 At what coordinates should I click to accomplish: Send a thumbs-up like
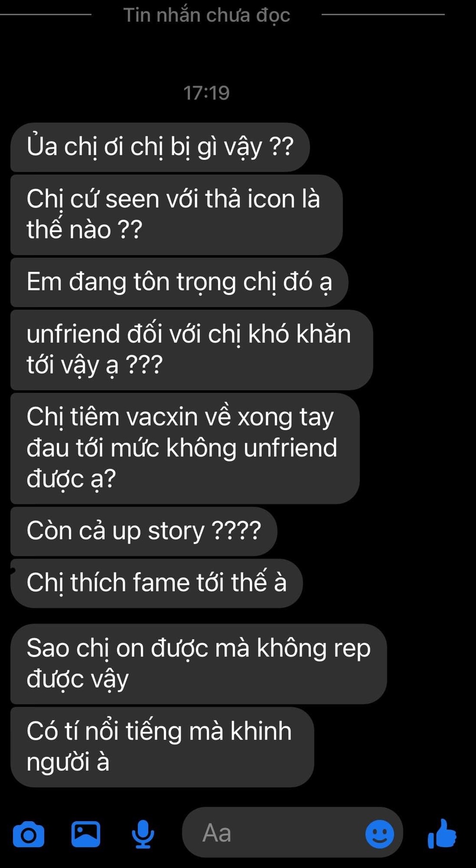pos(442,833)
